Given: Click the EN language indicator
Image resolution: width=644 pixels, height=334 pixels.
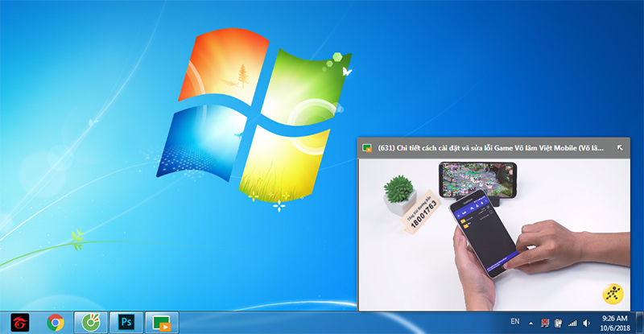Looking at the screenshot, I should pyautogui.click(x=515, y=322).
